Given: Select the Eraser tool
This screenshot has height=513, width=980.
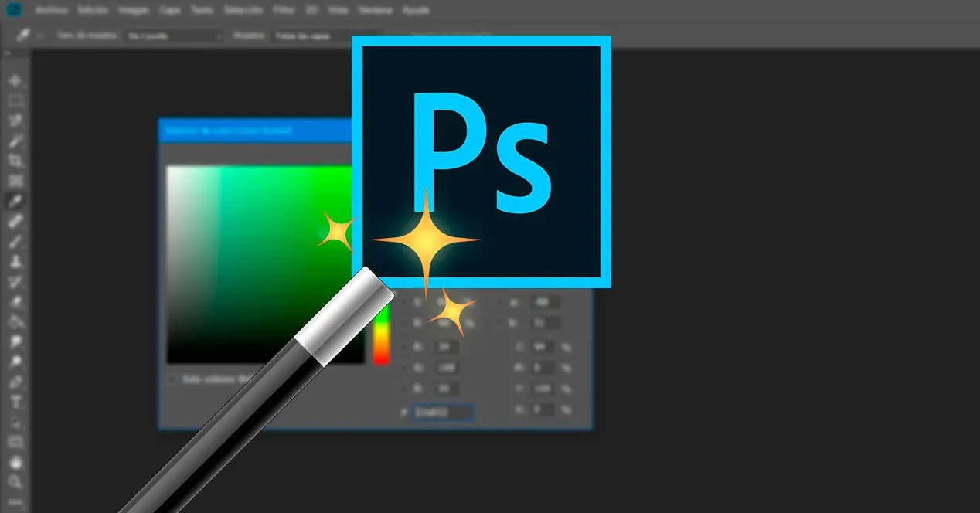Looking at the screenshot, I should [x=15, y=301].
